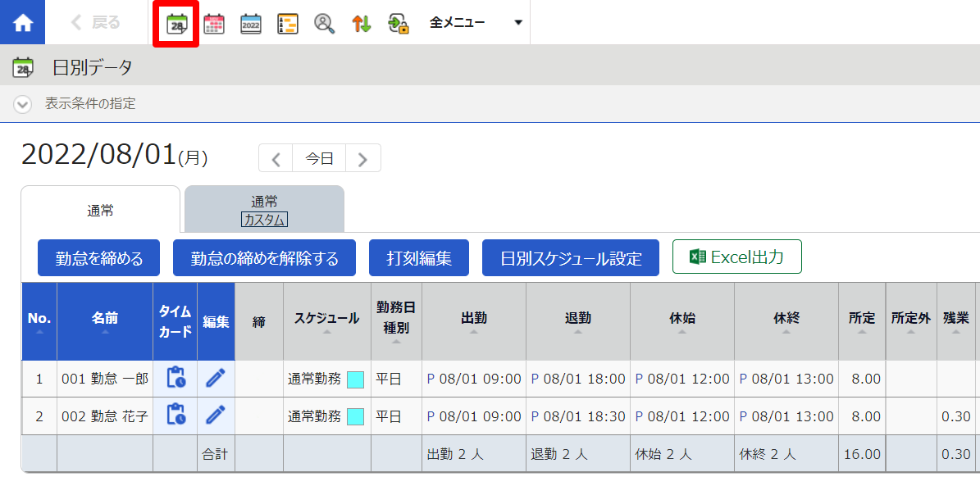Screen dimensions: 980x477
Task: Click cyan schedule swatch in 勤怠 一郎 row
Action: click(x=356, y=379)
